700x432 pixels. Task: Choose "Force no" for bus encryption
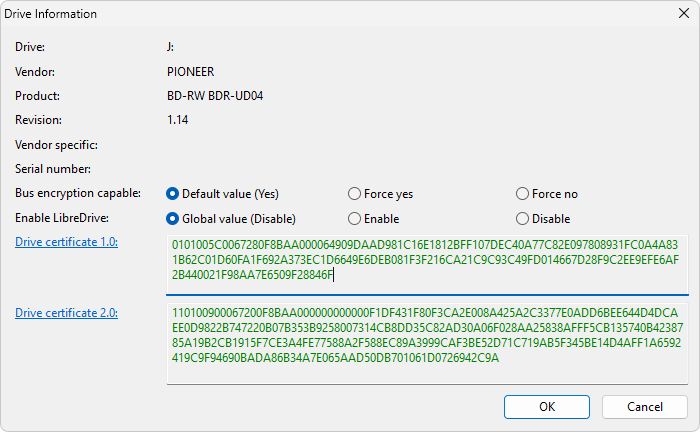(x=523, y=194)
